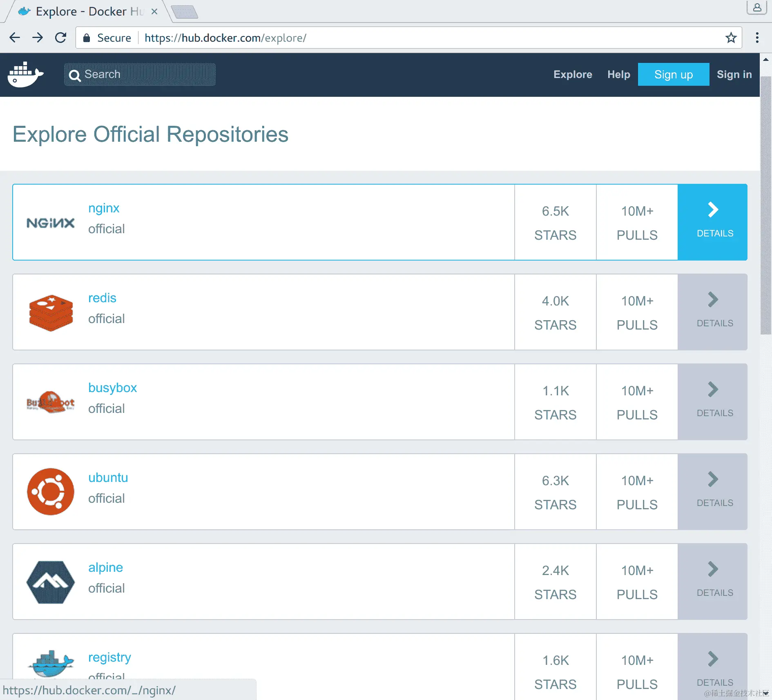Viewport: 772px width, 700px height.
Task: Open the alpine repository link
Action: pos(105,568)
